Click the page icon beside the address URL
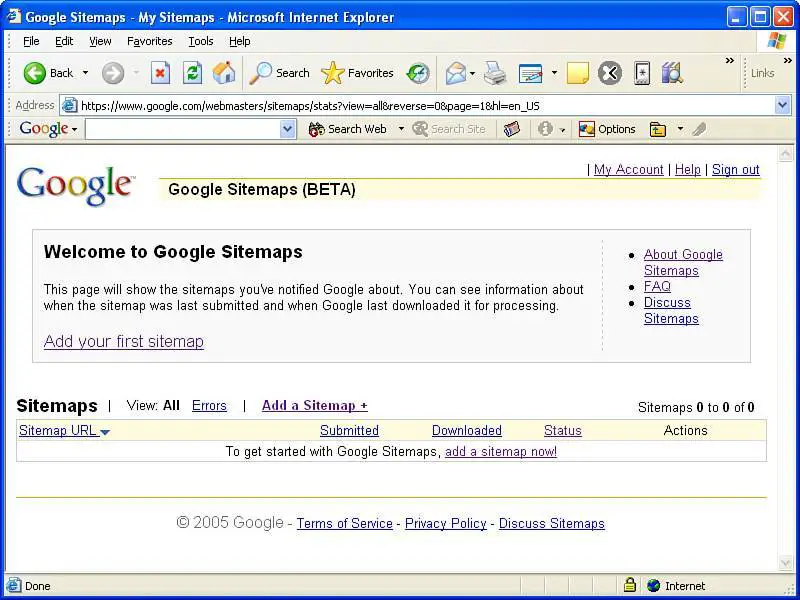This screenshot has height=600, width=800. [x=69, y=106]
